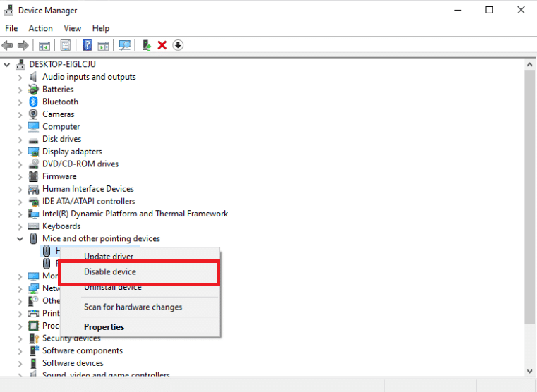Open the View menu
The image size is (537, 392).
click(72, 28)
